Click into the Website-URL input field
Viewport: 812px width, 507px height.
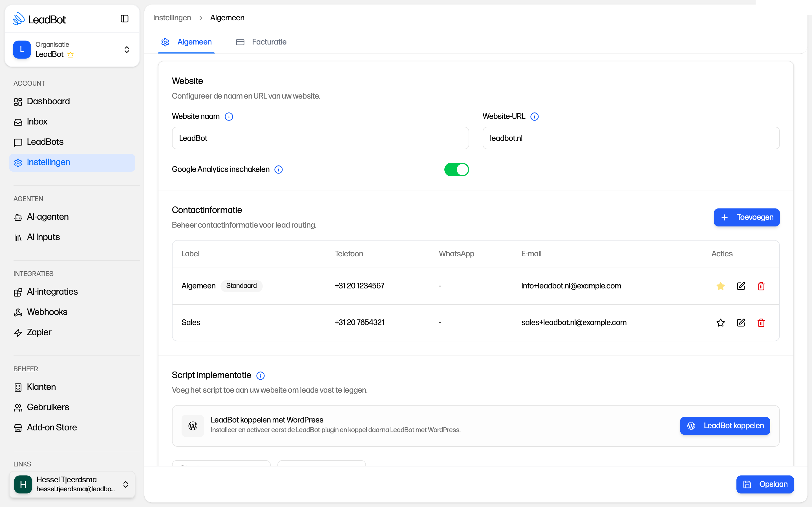tap(631, 138)
